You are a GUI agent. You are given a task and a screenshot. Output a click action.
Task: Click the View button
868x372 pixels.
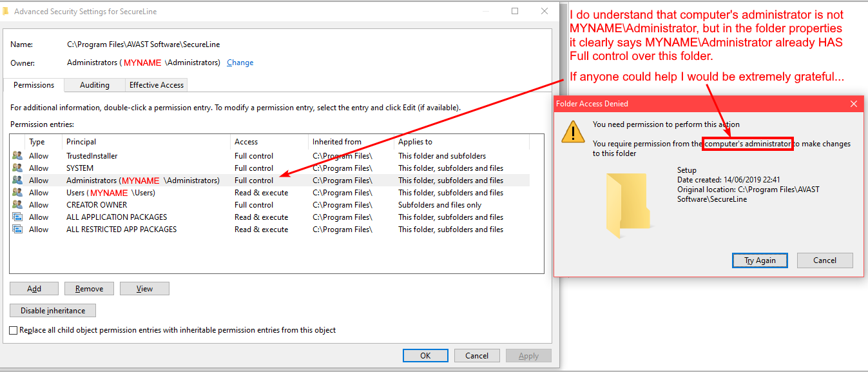pos(144,289)
